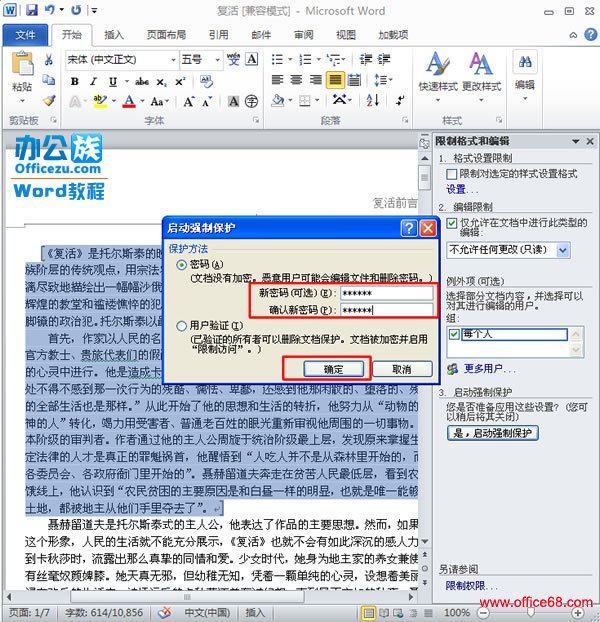
Task: Open Change Styles (更改样式) menu
Action: point(481,75)
